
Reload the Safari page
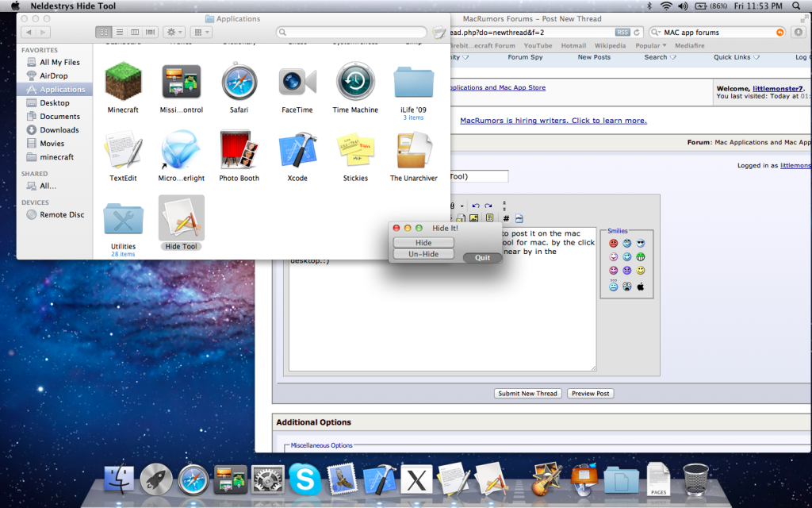point(637,32)
